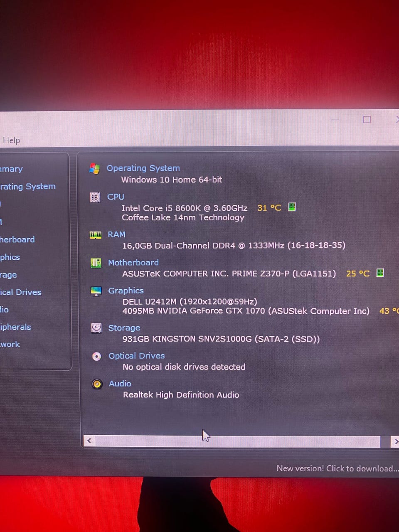The width and height of the screenshot is (399, 532).
Task: Open the Optical Drives section heading
Action: (x=136, y=355)
